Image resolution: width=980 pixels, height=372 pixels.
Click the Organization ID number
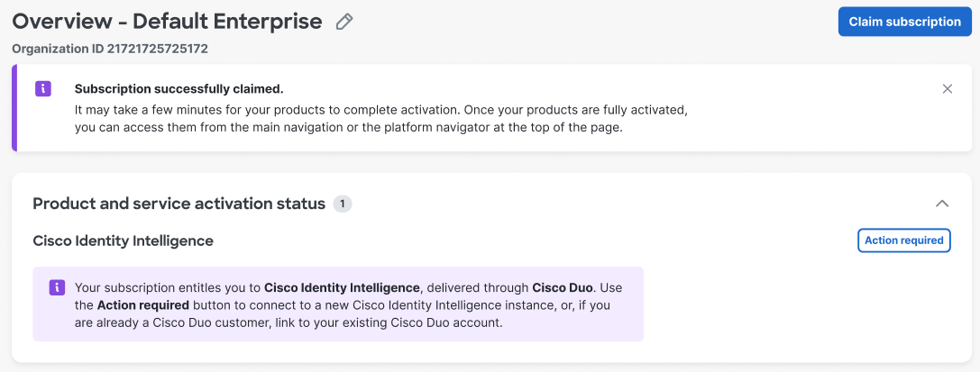157,49
